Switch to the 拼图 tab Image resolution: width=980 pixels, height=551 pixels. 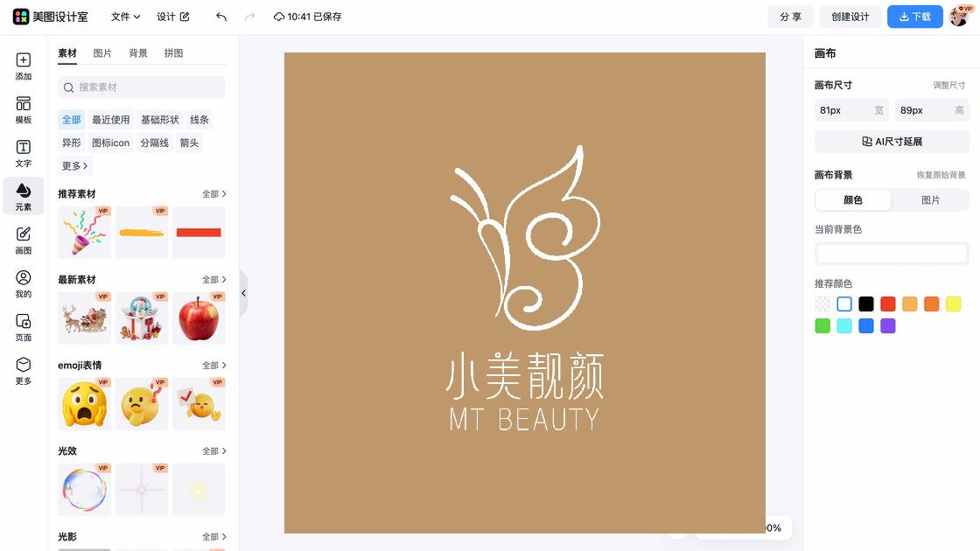click(x=174, y=53)
